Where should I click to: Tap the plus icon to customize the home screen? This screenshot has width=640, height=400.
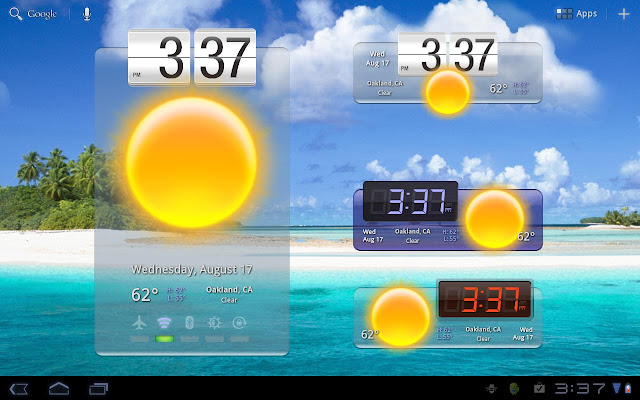[x=624, y=14]
